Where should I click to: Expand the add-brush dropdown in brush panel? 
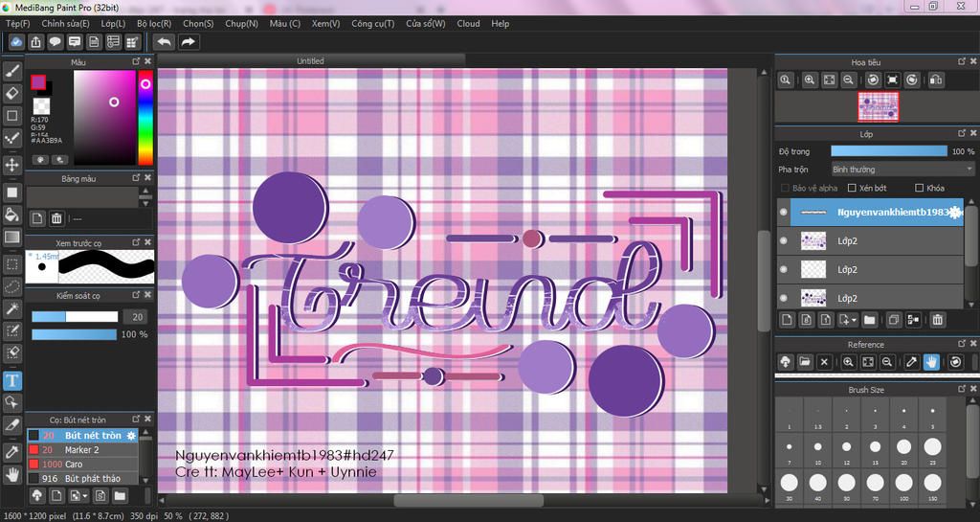[x=85, y=496]
